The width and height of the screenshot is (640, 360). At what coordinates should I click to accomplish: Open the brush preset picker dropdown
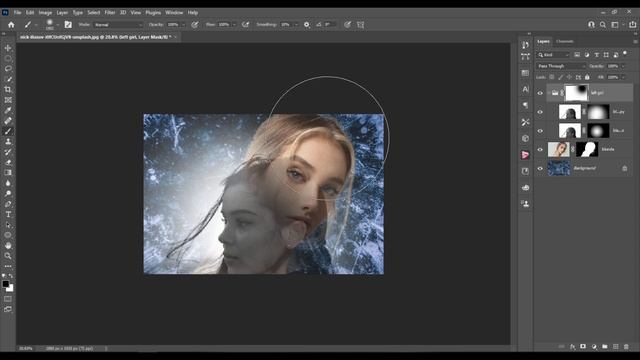point(58,25)
